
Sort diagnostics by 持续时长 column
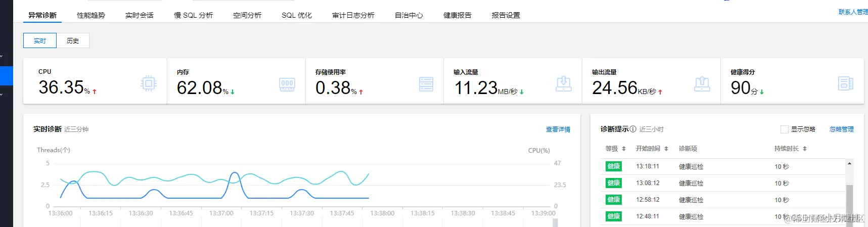click(x=805, y=149)
